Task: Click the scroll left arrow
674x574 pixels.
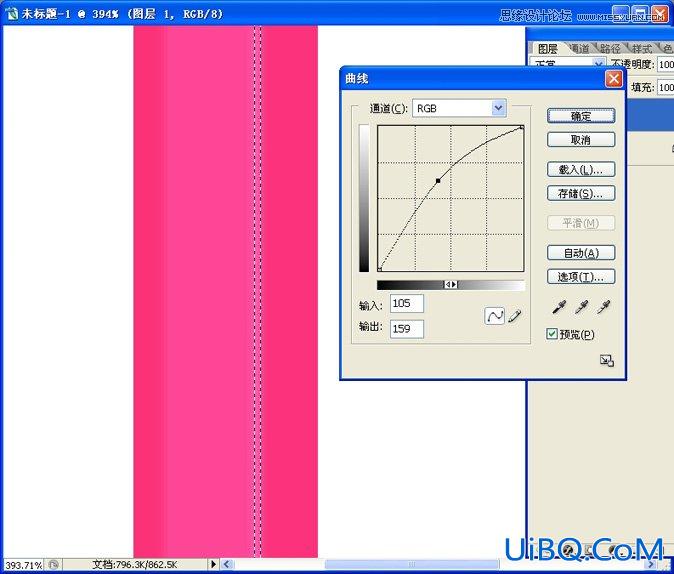Action: point(227,564)
